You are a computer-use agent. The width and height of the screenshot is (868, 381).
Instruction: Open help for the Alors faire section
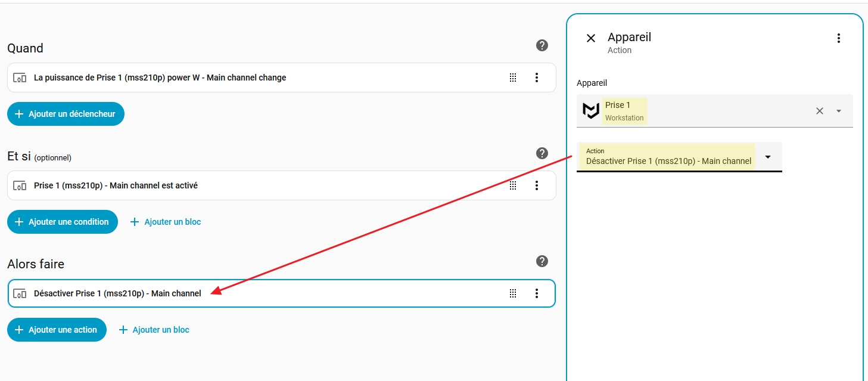coord(542,261)
